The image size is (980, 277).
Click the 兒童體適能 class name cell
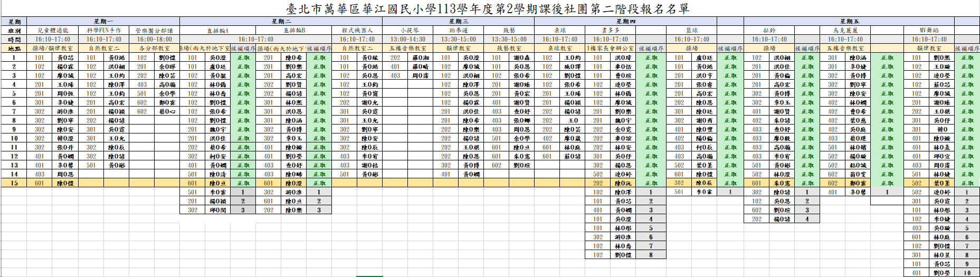tap(53, 31)
